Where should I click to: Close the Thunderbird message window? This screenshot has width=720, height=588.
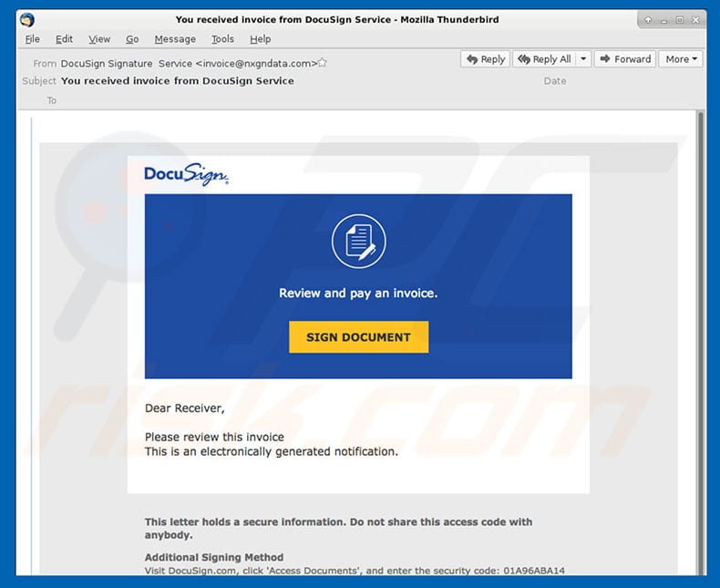695,20
